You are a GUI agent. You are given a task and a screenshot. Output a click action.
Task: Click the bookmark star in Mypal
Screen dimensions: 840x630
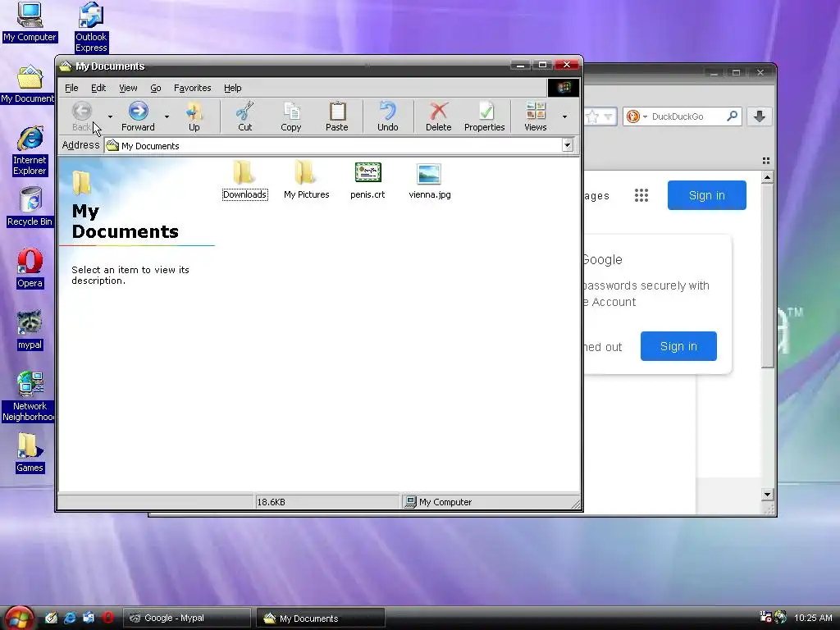(592, 116)
